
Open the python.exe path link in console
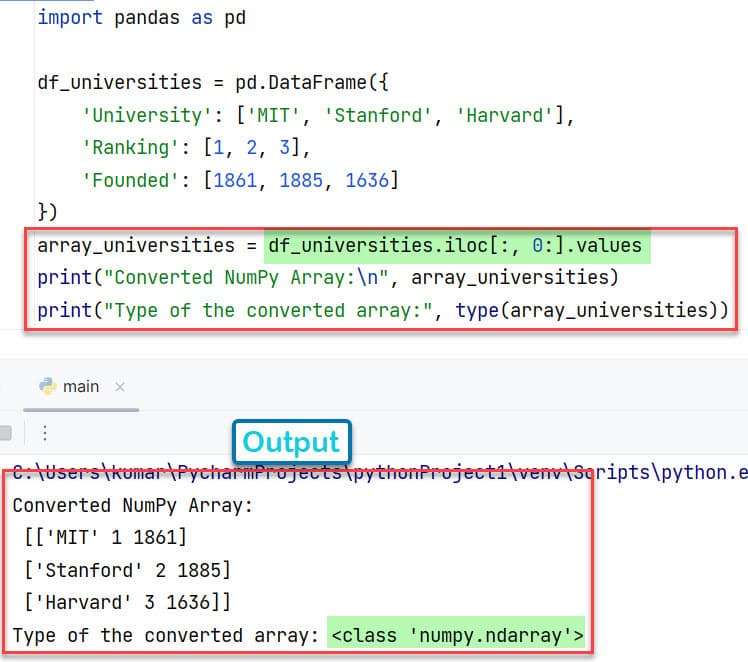tap(380, 473)
